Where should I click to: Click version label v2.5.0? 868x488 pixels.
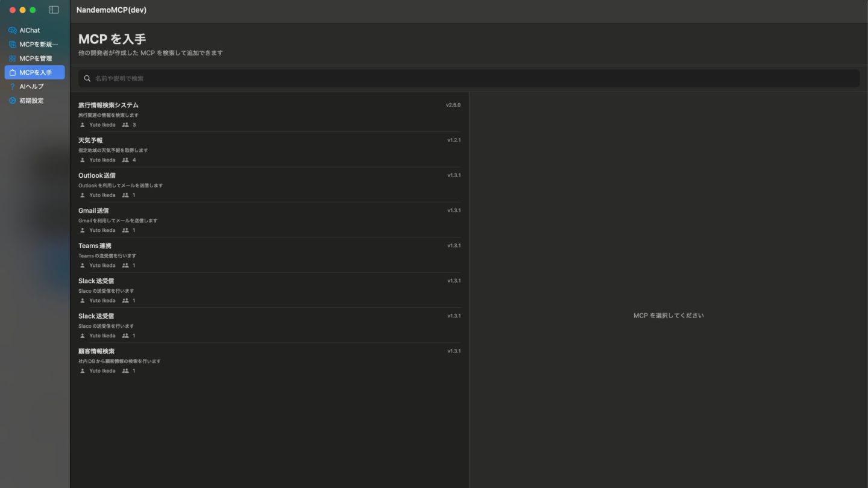[453, 105]
